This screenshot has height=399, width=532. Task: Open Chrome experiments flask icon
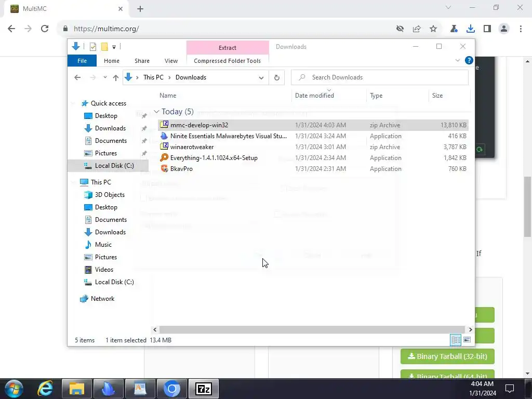(x=454, y=29)
